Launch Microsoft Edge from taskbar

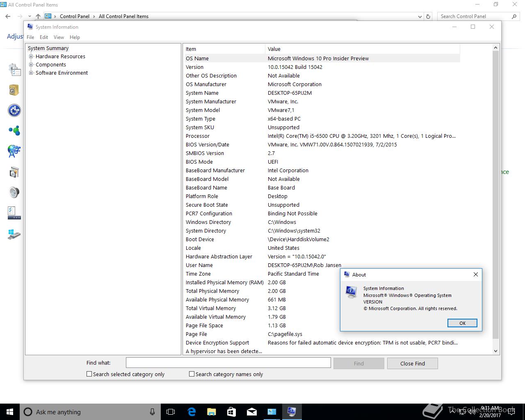[x=191, y=412]
